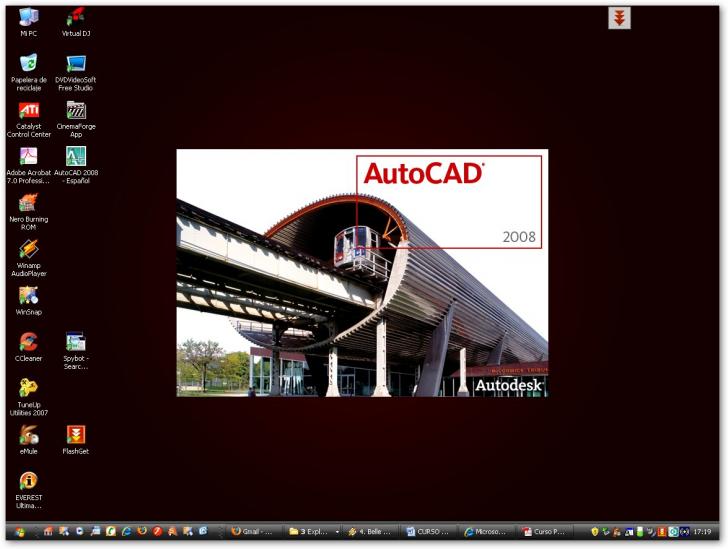The width and height of the screenshot is (728, 549).
Task: Launch Firefox from the quick launch bar
Action: point(142,531)
